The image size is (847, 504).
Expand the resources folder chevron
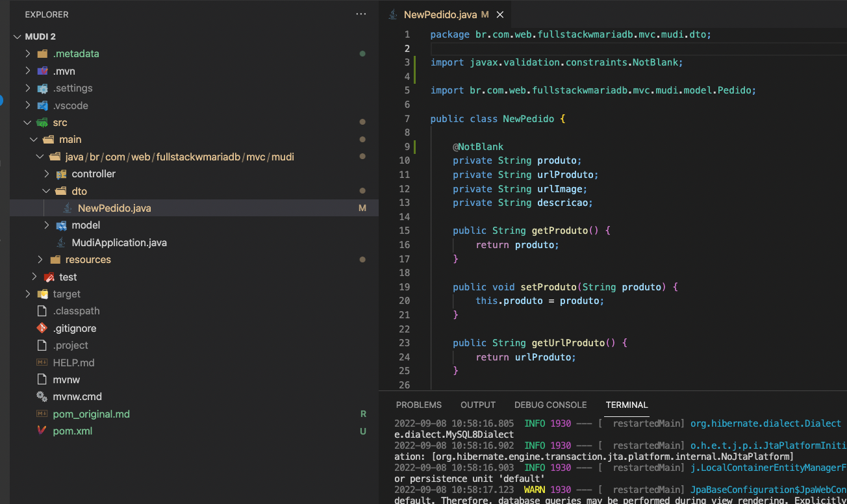pyautogui.click(x=40, y=260)
